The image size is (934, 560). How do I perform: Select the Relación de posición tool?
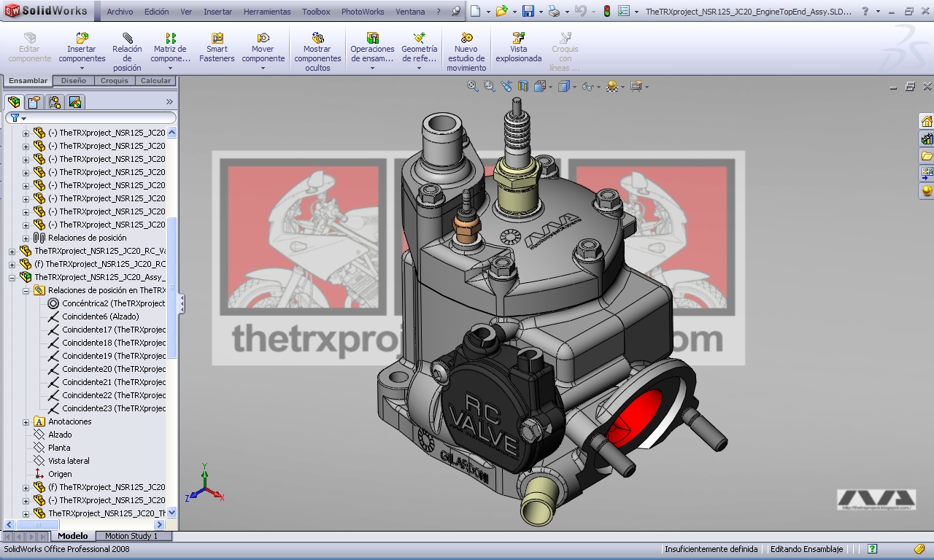click(x=127, y=50)
